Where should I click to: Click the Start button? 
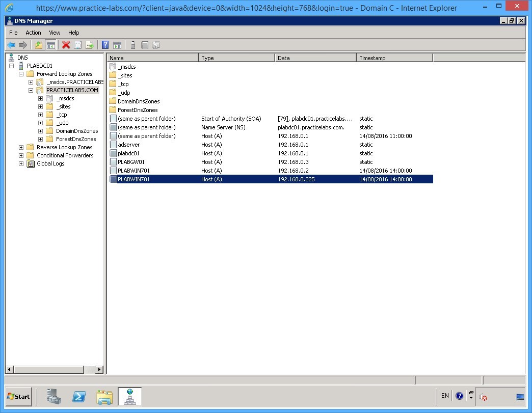pyautogui.click(x=18, y=396)
